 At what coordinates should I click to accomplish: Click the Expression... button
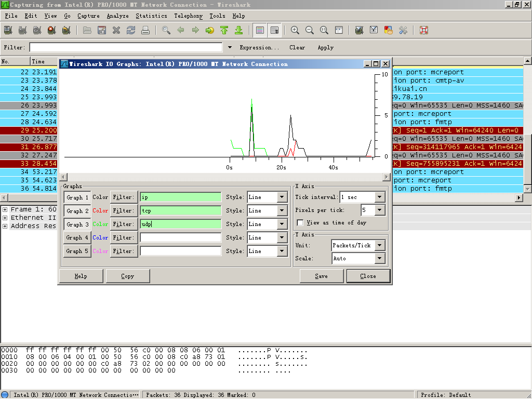click(259, 47)
